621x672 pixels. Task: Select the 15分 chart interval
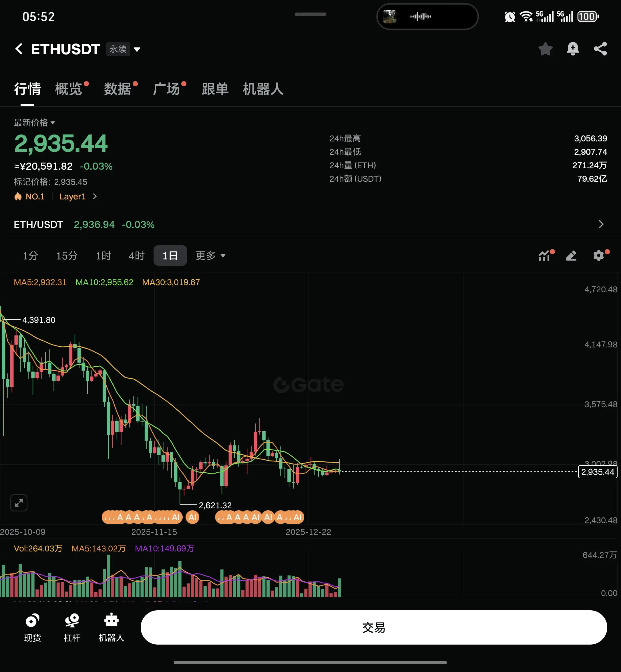[x=67, y=255]
